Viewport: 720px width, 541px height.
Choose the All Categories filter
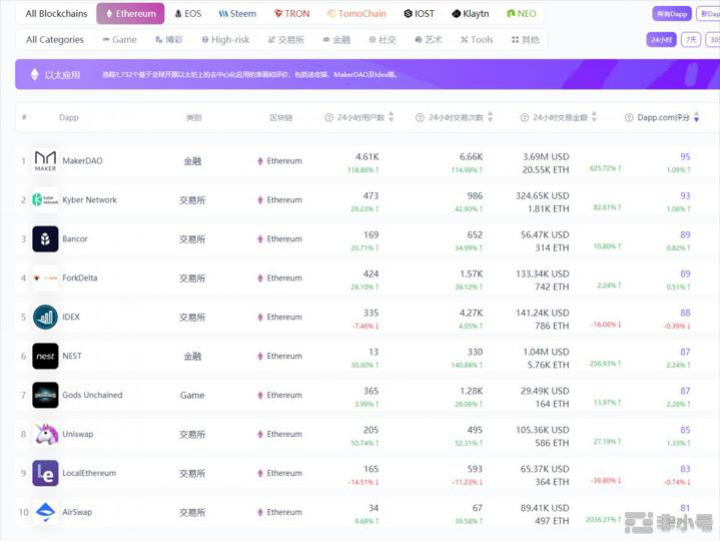click(55, 40)
